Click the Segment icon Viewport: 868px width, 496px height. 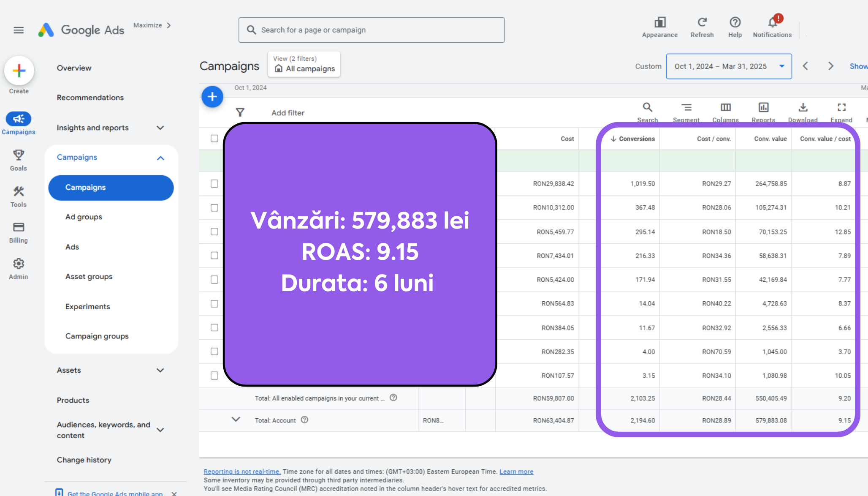(686, 108)
